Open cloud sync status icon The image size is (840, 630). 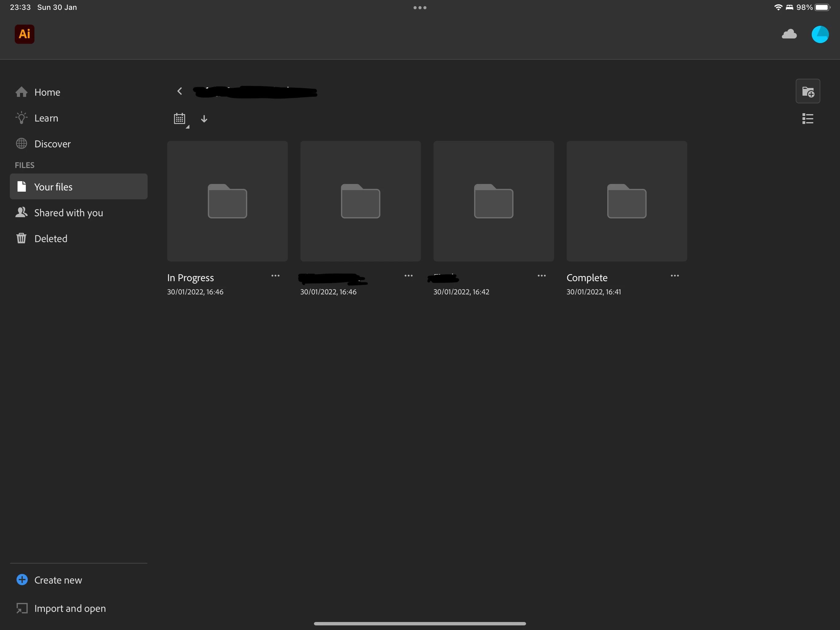point(789,34)
